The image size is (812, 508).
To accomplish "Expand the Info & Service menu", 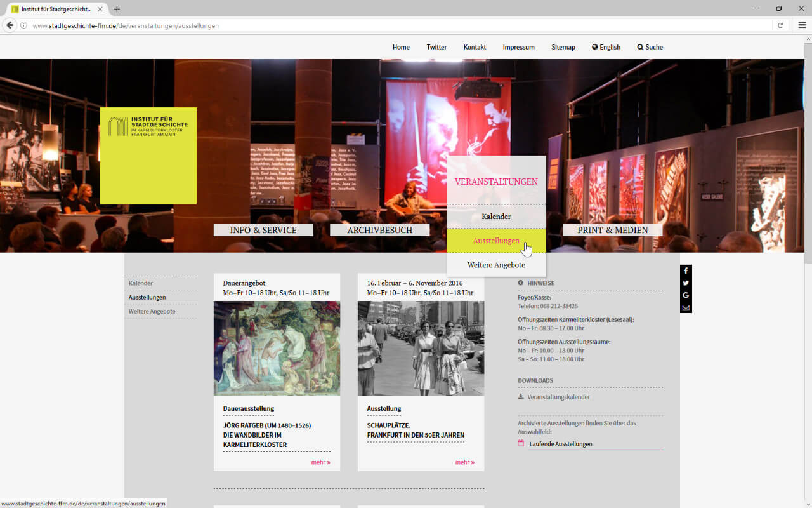I will pos(263,230).
